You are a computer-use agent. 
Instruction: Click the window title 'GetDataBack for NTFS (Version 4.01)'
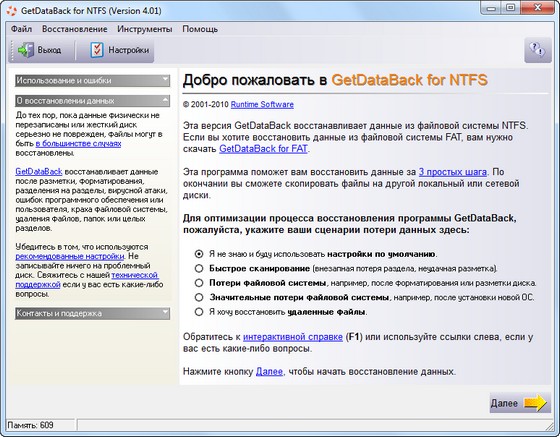pyautogui.click(x=91, y=11)
